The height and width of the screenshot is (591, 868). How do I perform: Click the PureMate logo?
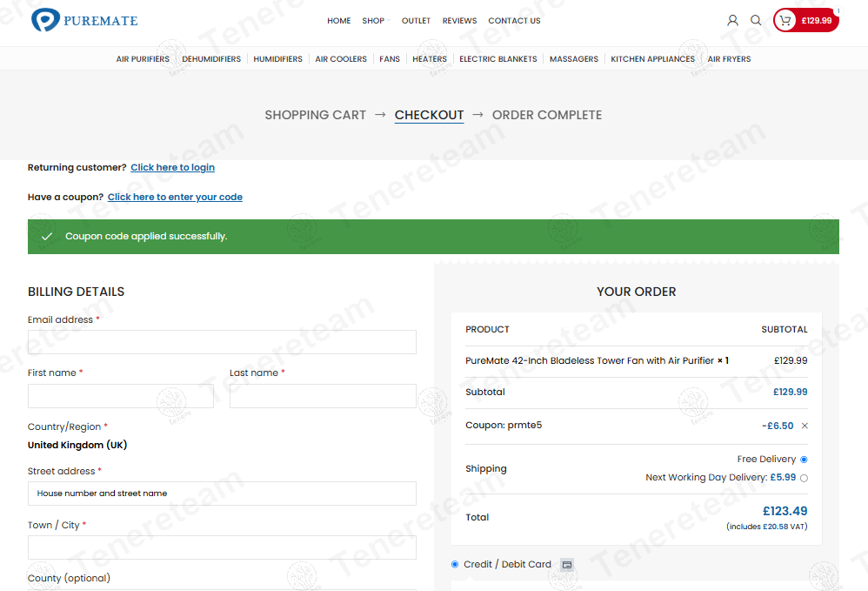click(84, 20)
